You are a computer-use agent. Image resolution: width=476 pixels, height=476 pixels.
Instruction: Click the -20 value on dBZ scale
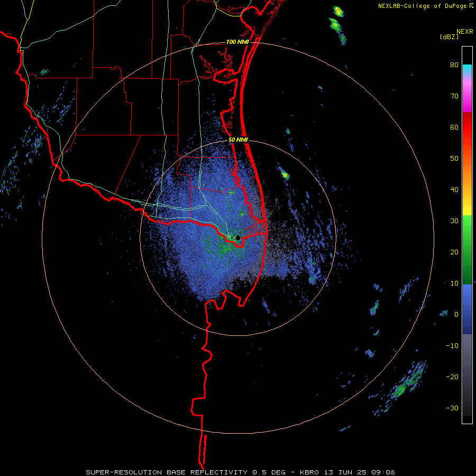[452, 377]
